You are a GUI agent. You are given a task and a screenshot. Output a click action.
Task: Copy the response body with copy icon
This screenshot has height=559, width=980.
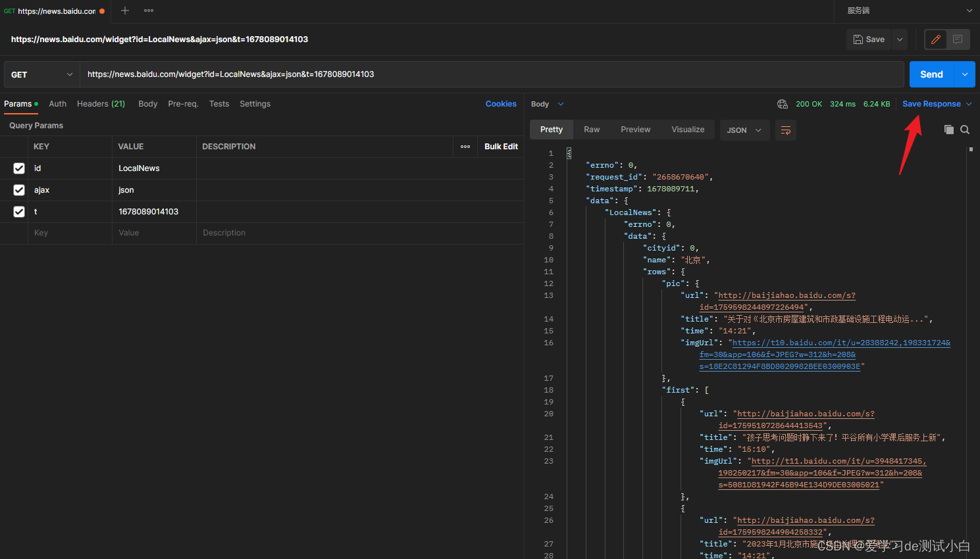coord(948,130)
